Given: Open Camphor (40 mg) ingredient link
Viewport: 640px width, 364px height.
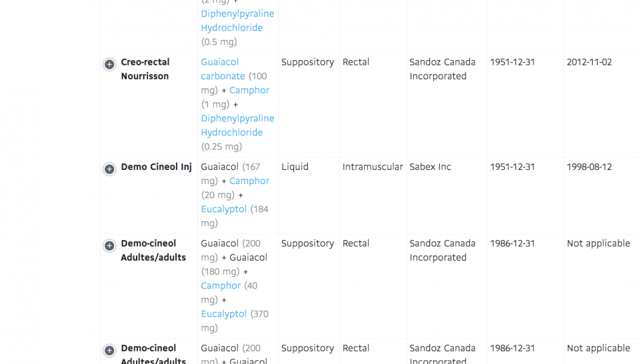Looking at the screenshot, I should 221,285.
